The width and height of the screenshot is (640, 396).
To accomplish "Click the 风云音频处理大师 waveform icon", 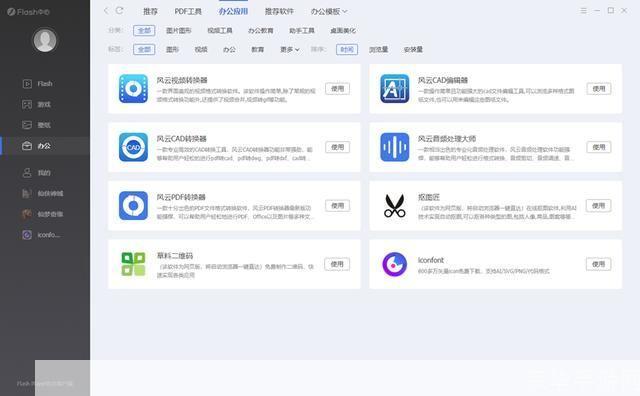I will pyautogui.click(x=395, y=147).
